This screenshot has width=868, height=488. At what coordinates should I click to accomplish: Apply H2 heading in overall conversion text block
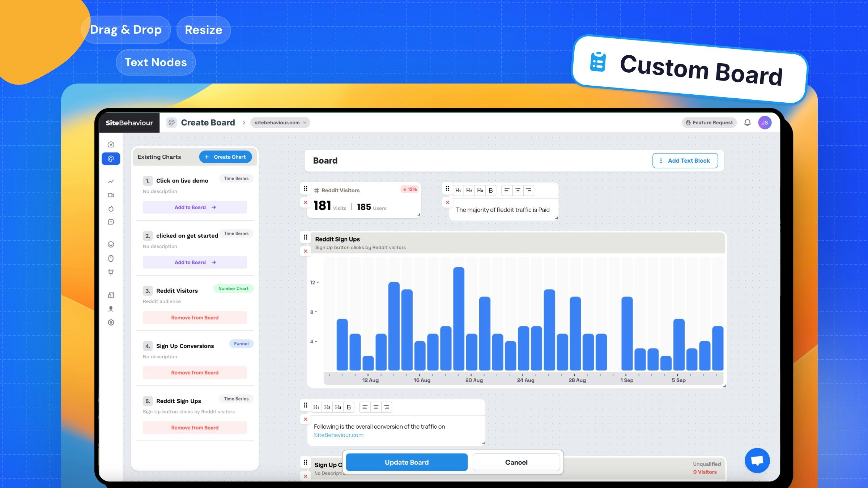[x=327, y=407]
